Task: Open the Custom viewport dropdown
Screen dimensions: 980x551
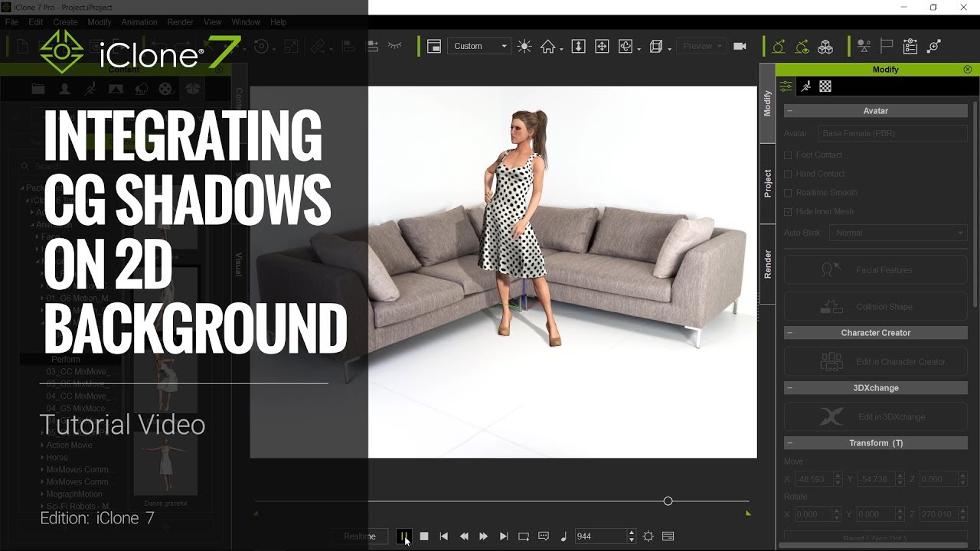Action: point(479,47)
